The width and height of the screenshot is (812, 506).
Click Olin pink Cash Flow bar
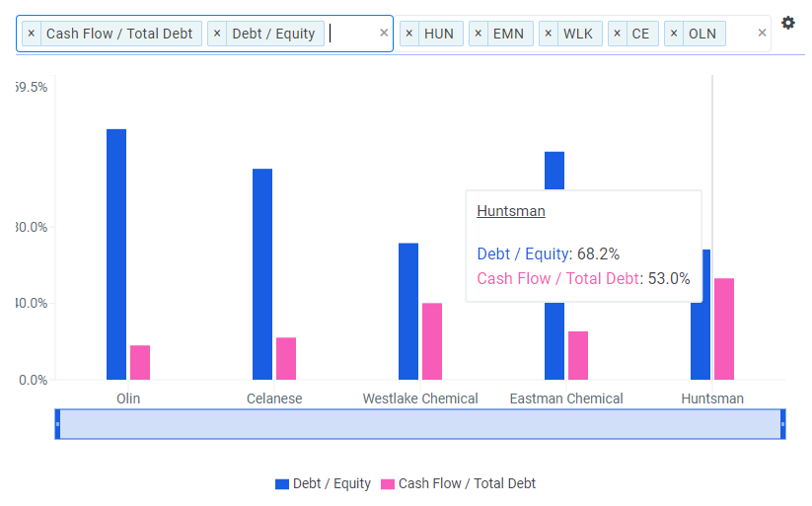(x=140, y=363)
